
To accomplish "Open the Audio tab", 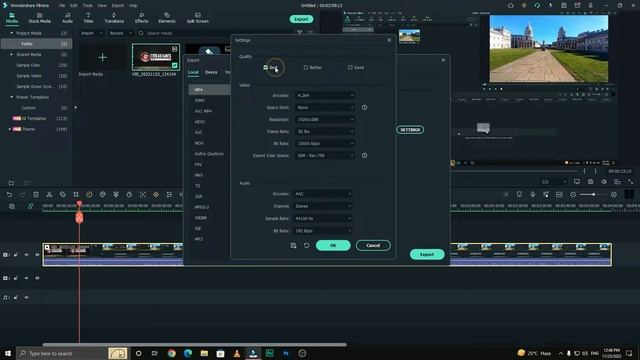I will pos(67,18).
